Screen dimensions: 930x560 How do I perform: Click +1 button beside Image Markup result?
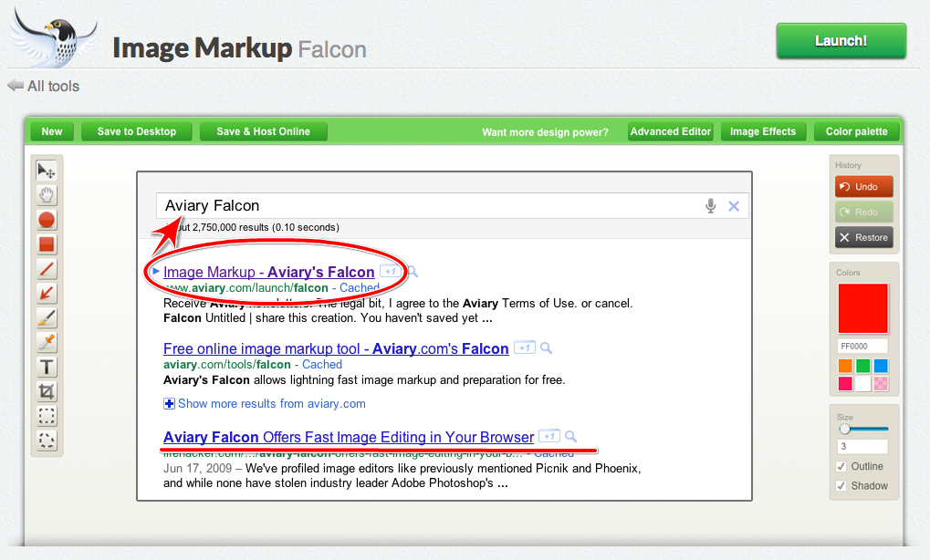[390, 272]
